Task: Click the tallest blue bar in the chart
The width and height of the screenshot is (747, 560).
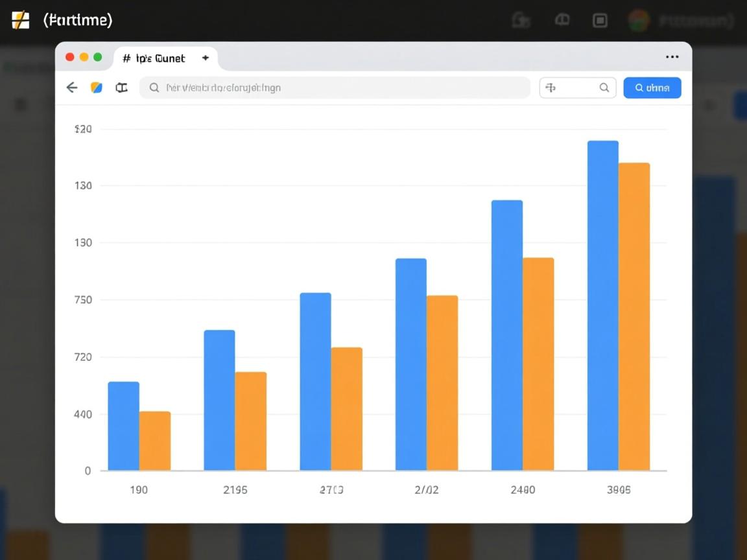Action: click(602, 305)
